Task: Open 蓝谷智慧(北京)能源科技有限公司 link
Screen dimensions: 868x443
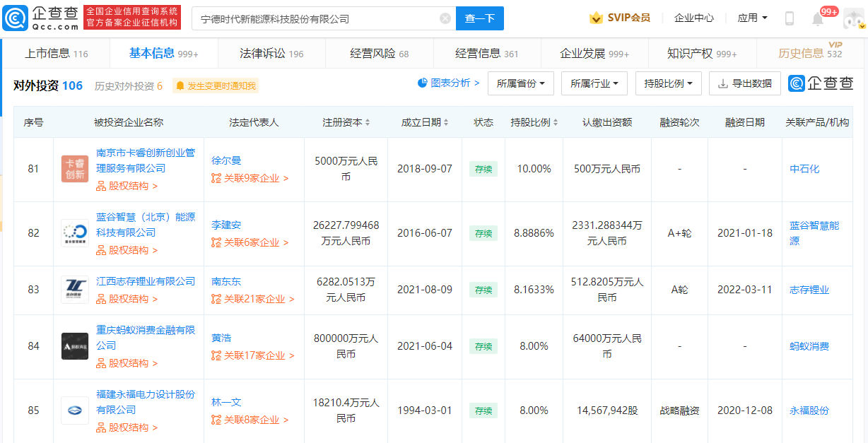Action: click(146, 225)
